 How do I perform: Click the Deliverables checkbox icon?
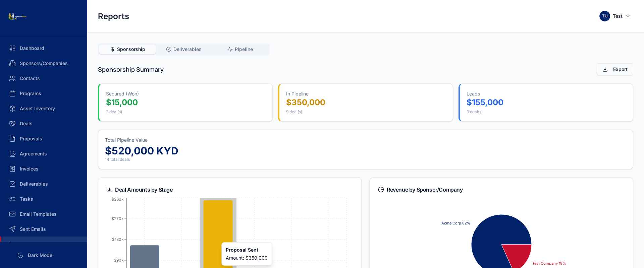tap(12, 184)
